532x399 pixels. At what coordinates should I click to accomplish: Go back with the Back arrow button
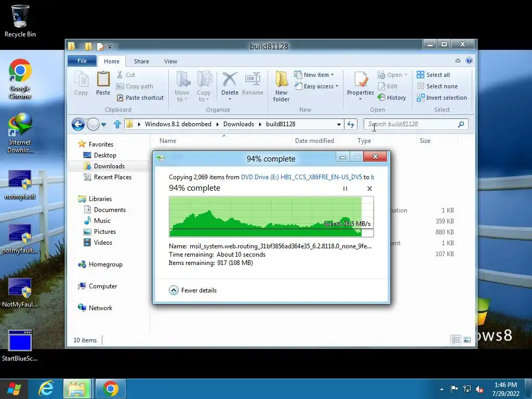[x=78, y=124]
